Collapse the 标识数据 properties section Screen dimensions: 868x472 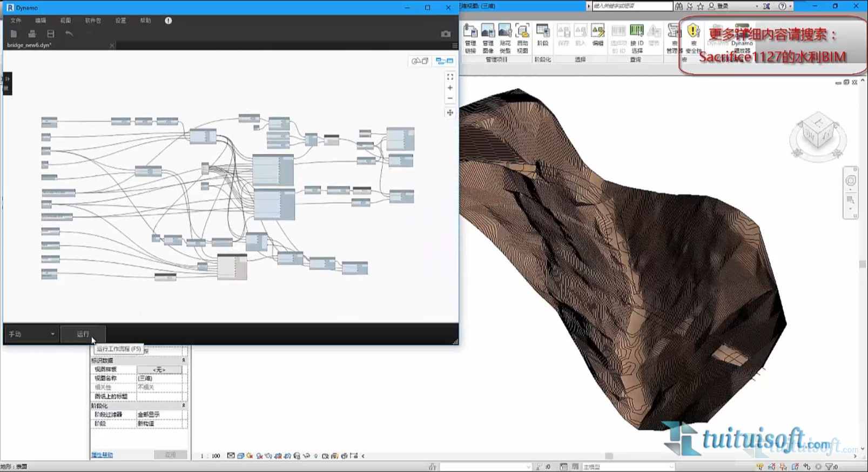[x=183, y=360]
